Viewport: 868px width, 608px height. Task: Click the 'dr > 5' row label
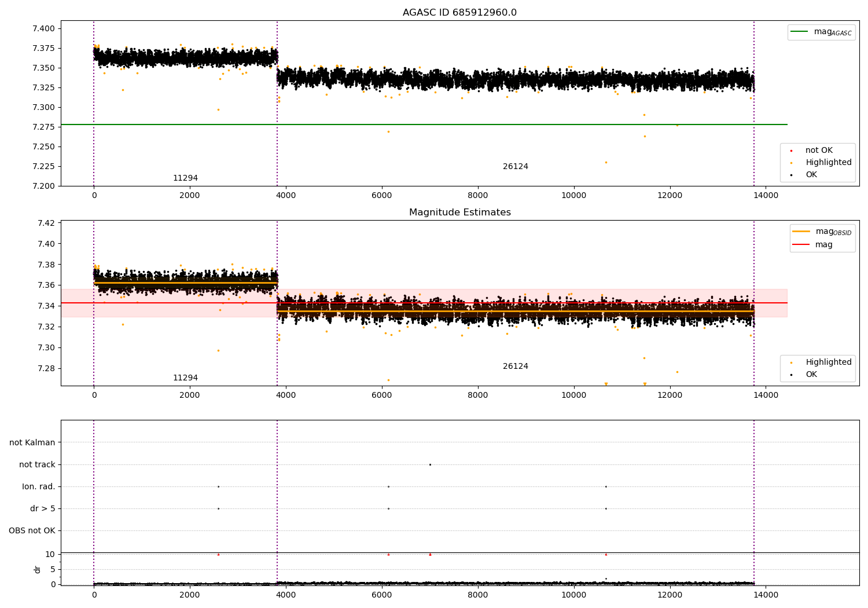point(43,508)
